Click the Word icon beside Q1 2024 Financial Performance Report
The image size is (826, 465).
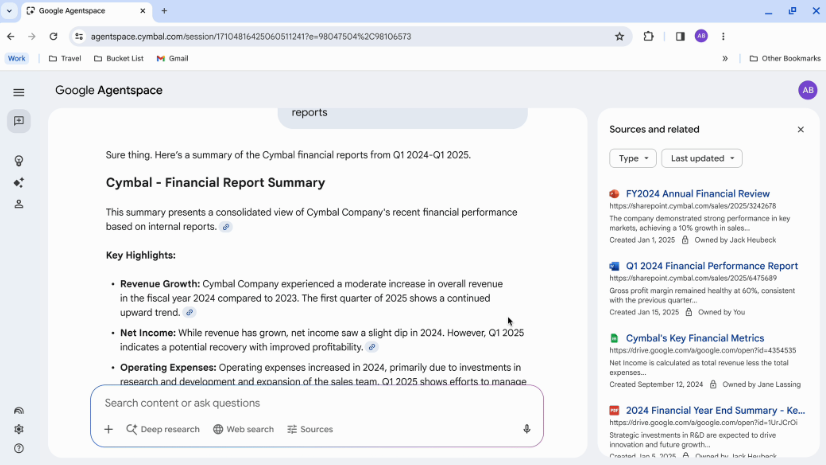pyautogui.click(x=614, y=266)
